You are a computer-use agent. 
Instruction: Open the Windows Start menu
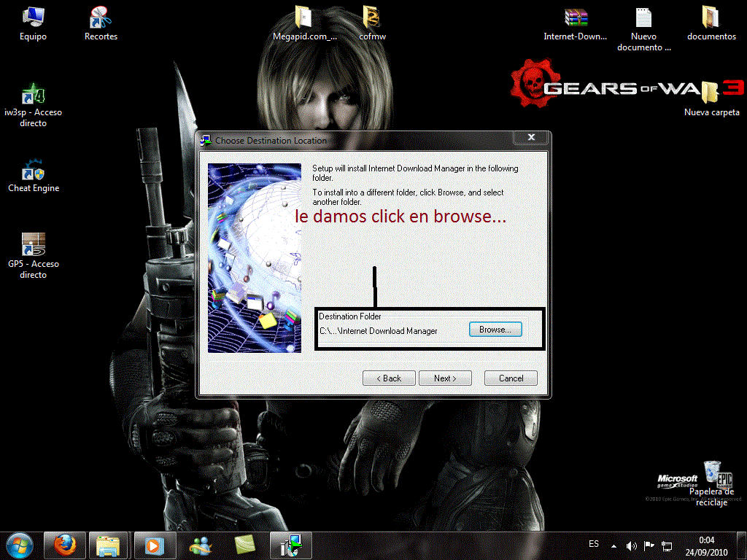(20, 545)
